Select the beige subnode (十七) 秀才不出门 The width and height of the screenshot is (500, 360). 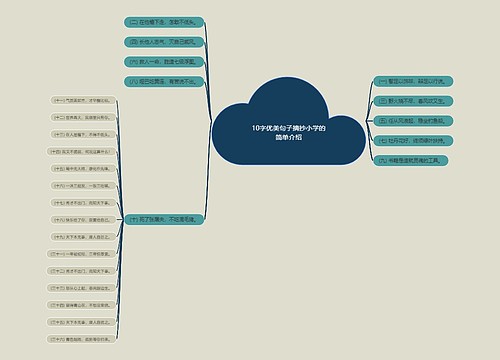coord(83,203)
